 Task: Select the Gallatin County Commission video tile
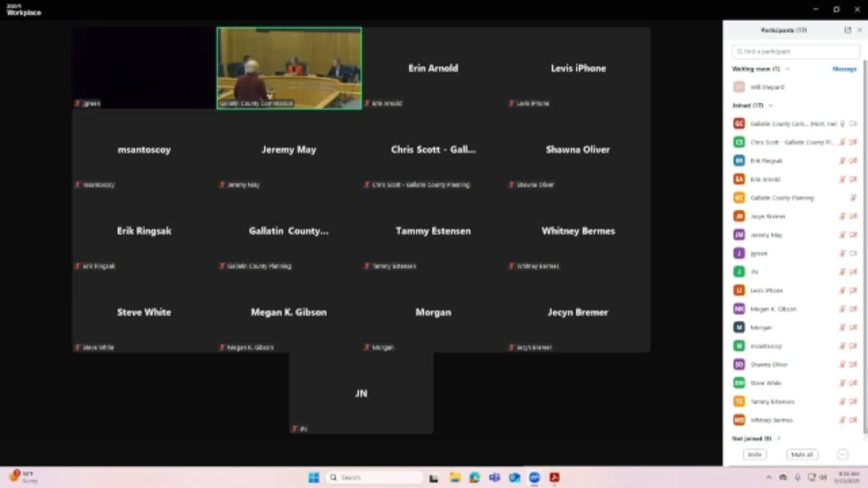click(x=289, y=68)
